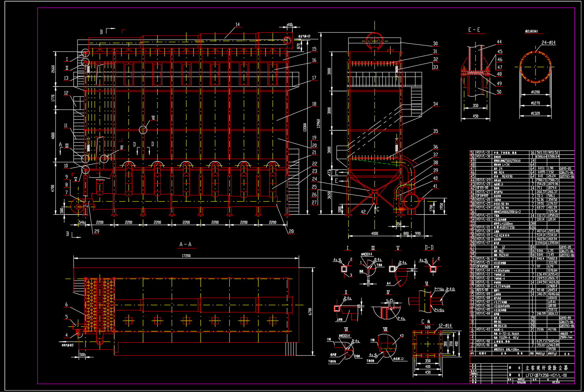Screen dimensions: 584x392
Task: Select the "6700" width dimension text
Action: tap(310, 311)
